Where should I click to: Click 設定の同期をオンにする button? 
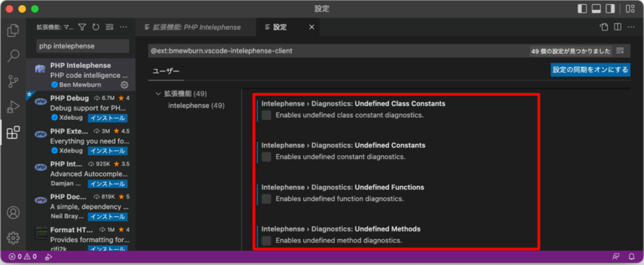coord(590,69)
